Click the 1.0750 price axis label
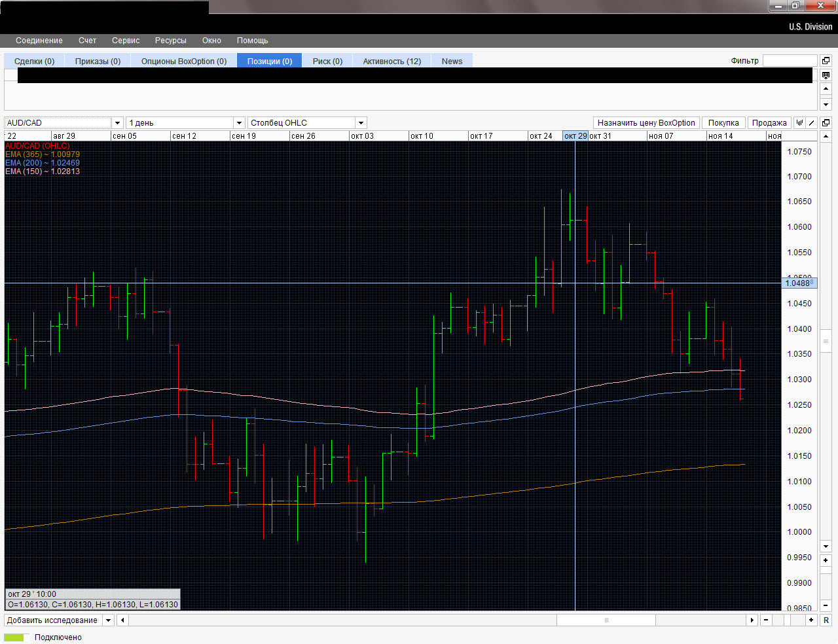The width and height of the screenshot is (838, 644). 799,151
